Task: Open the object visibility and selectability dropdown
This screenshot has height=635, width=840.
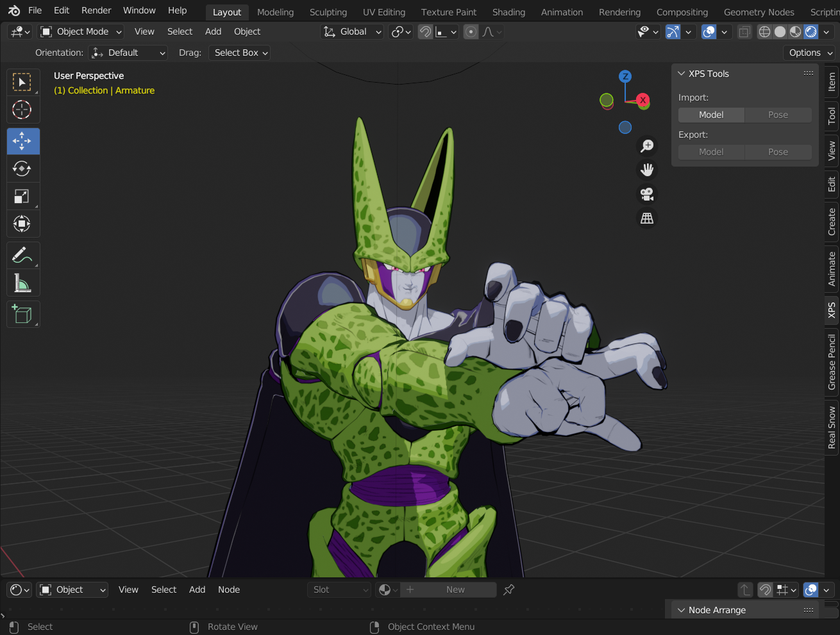Action: point(648,31)
